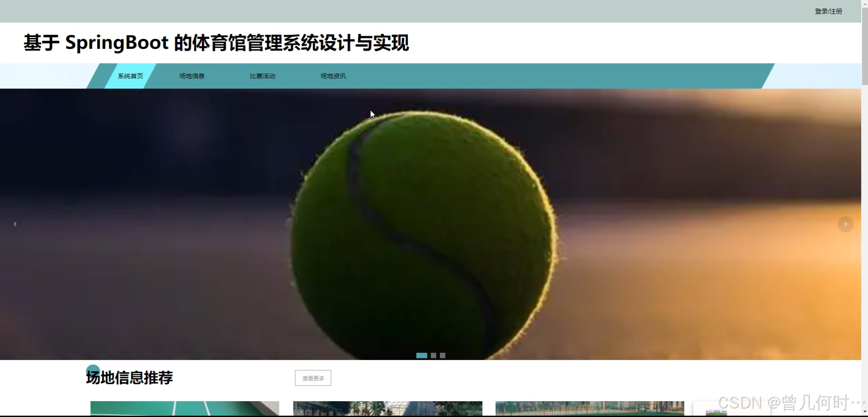Viewport: 868px width, 417px height.
Task: Click the scrollbar up arrow
Action: pos(864,3)
